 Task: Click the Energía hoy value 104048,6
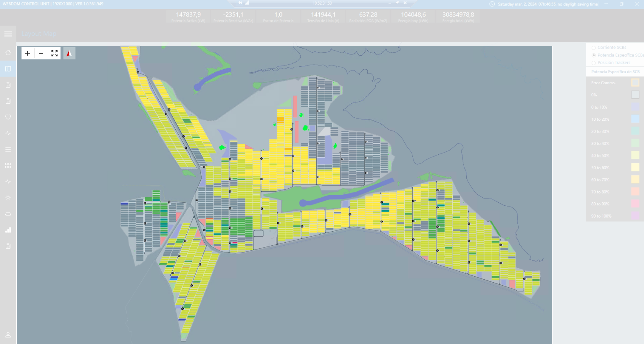413,15
